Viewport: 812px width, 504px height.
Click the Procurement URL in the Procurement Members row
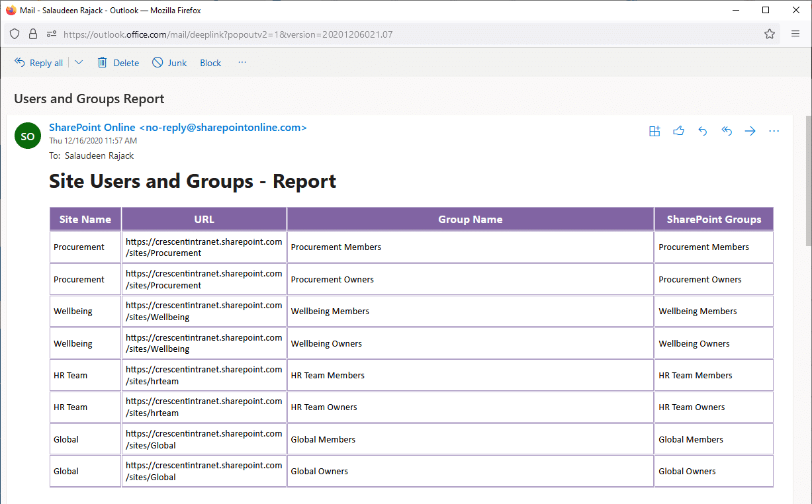[x=204, y=247]
